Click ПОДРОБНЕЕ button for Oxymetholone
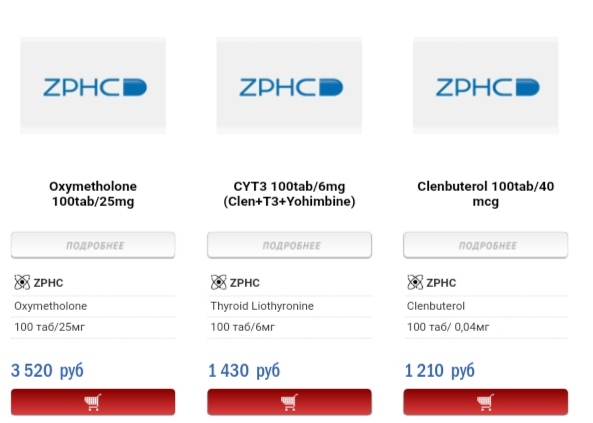 click(93, 245)
